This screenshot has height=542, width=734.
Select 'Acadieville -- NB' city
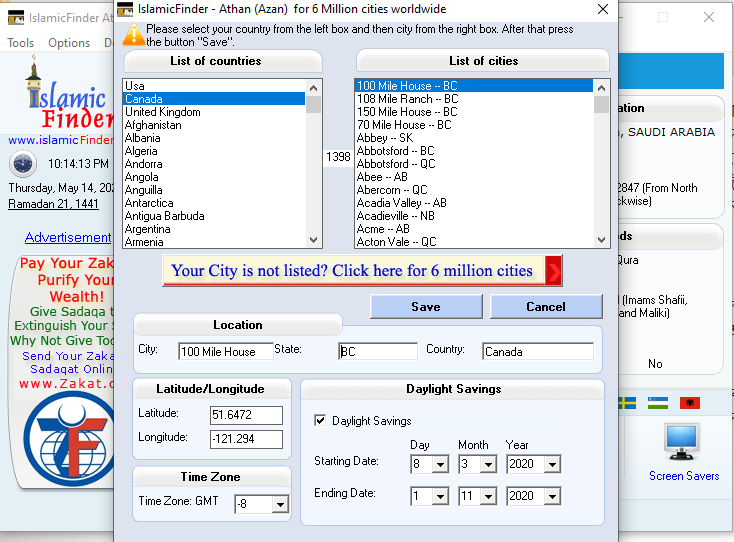[474, 216]
